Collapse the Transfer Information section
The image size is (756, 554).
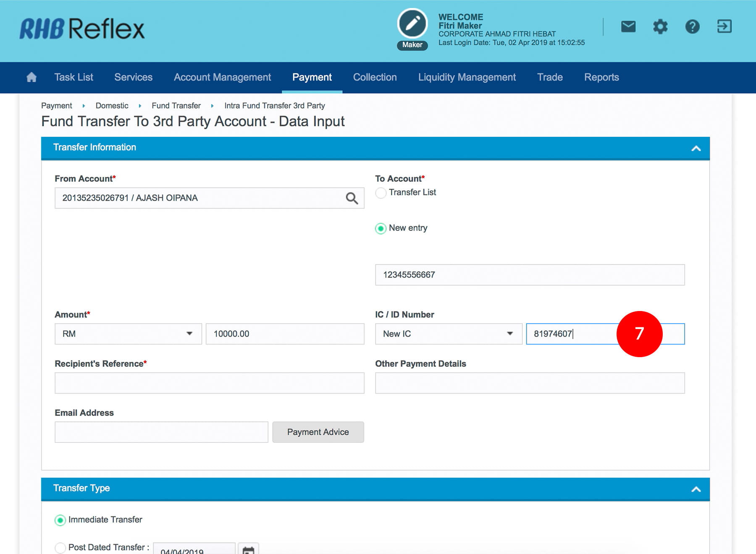tap(696, 148)
